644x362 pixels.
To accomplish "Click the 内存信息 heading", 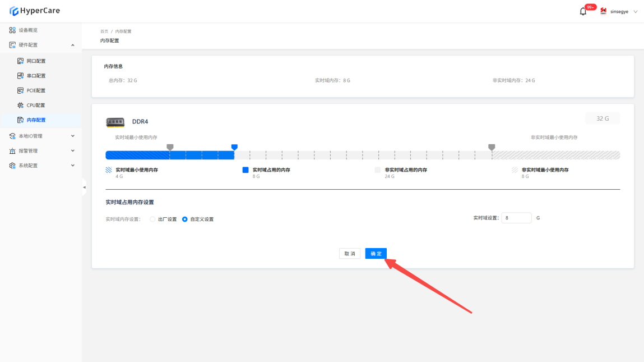I will (113, 66).
